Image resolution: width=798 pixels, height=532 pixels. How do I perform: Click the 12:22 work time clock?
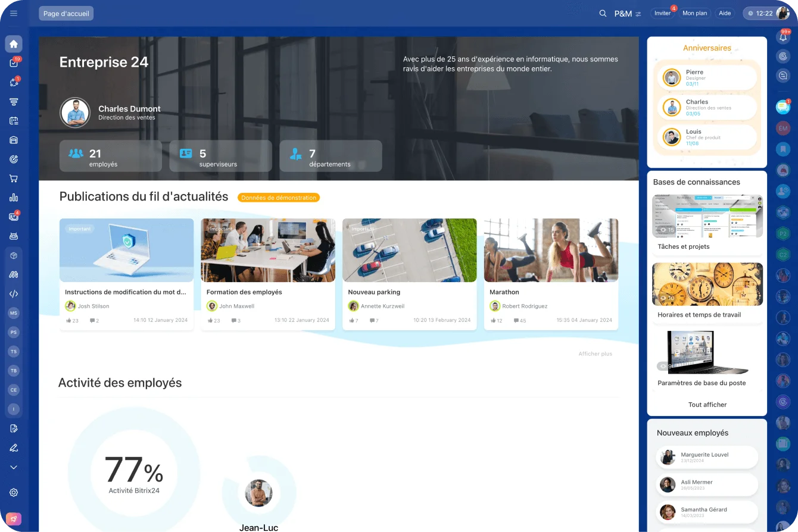coord(760,13)
